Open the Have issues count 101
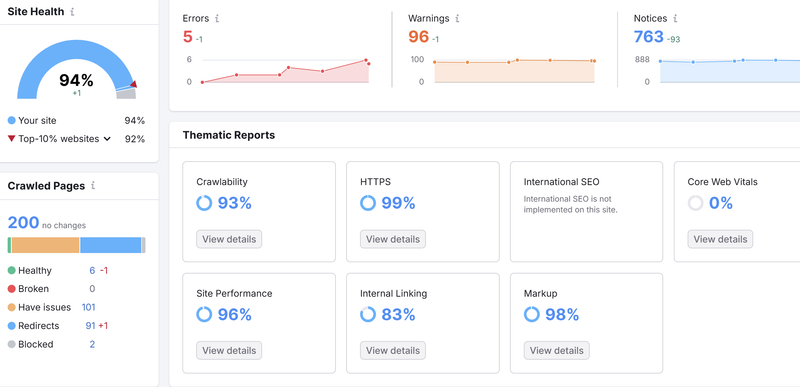This screenshot has height=387, width=800. [x=88, y=307]
